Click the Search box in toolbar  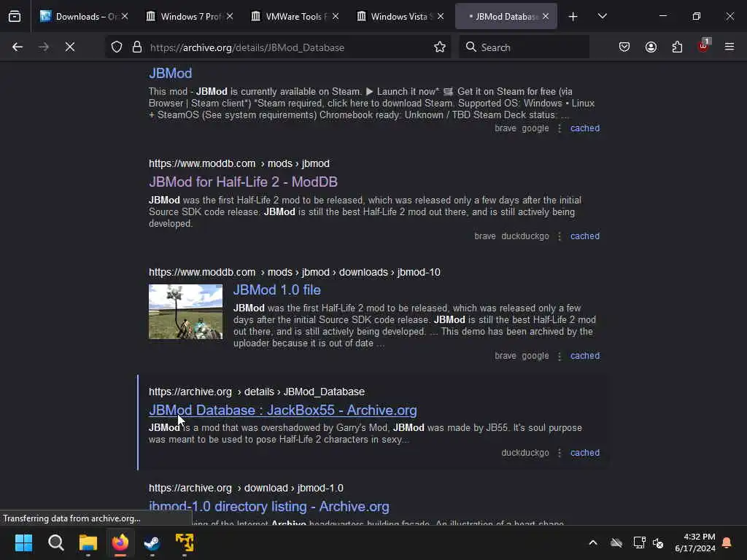click(x=524, y=47)
